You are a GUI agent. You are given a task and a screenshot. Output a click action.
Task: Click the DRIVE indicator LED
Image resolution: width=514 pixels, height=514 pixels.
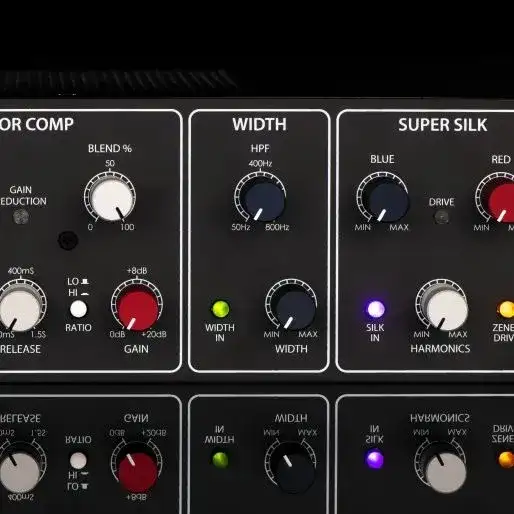[x=442, y=217]
